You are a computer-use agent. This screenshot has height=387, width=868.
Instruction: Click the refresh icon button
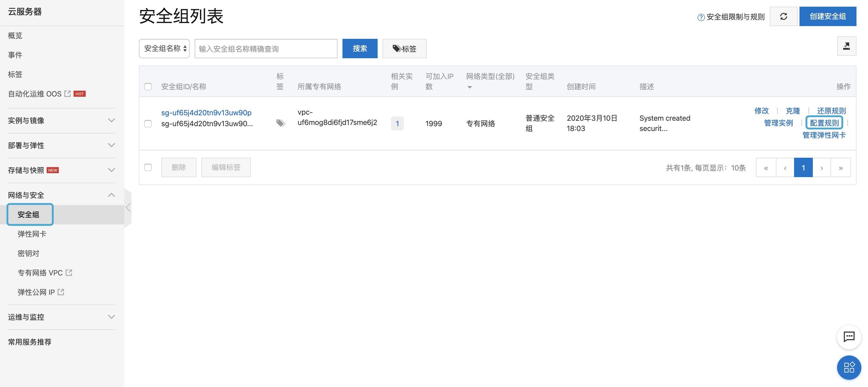(x=783, y=16)
